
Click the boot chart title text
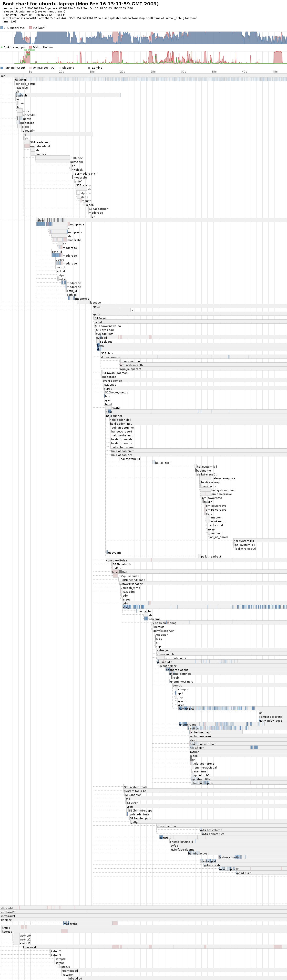point(81,4)
